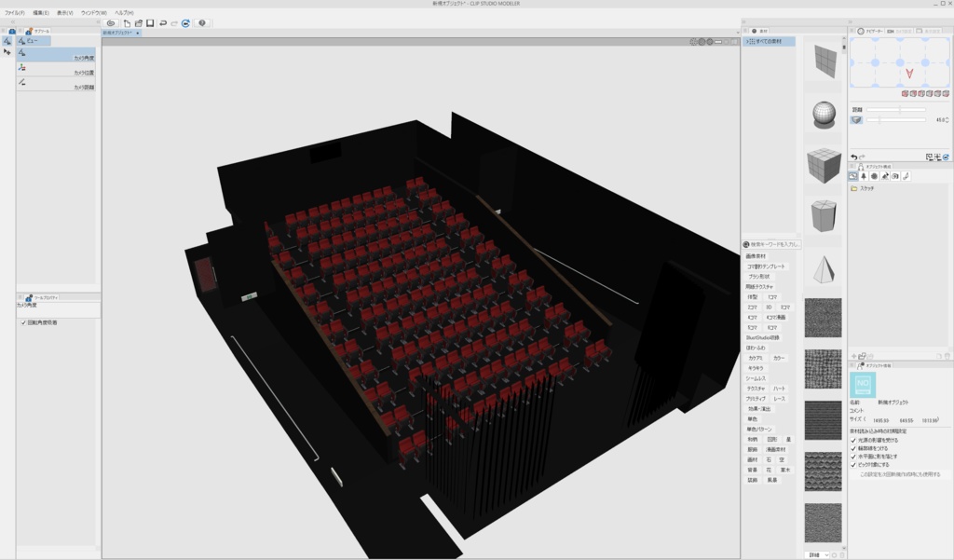Click the material list scrollbar

pyautogui.click(x=844, y=47)
